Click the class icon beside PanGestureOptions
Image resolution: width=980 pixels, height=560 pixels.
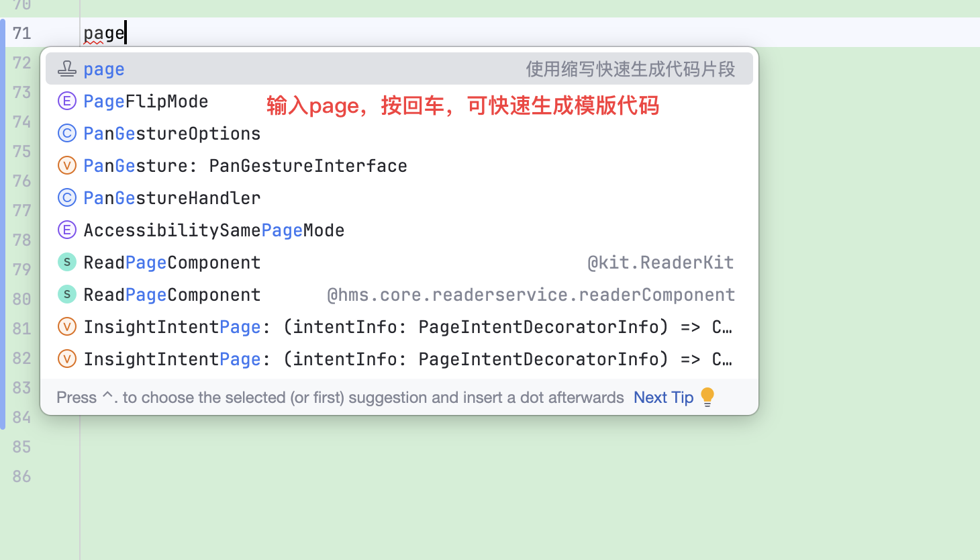pyautogui.click(x=66, y=133)
